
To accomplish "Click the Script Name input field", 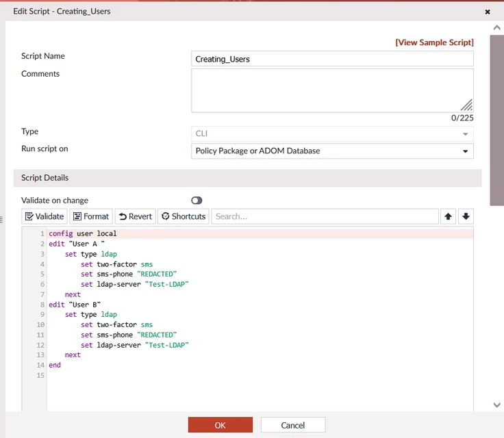I will [332, 59].
